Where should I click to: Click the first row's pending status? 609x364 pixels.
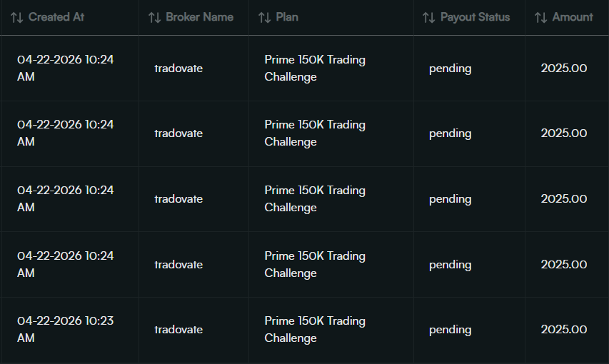450,69
